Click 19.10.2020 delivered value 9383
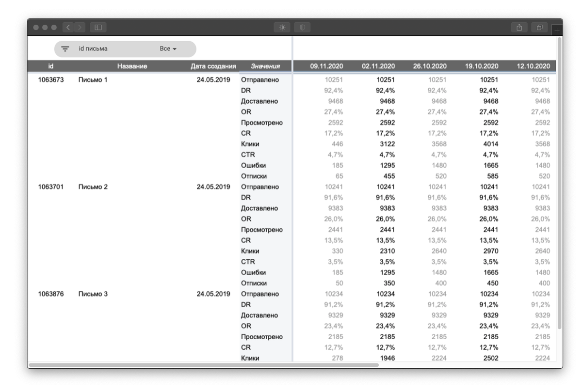Image resolution: width=582 pixels, height=392 pixels. 490,208
